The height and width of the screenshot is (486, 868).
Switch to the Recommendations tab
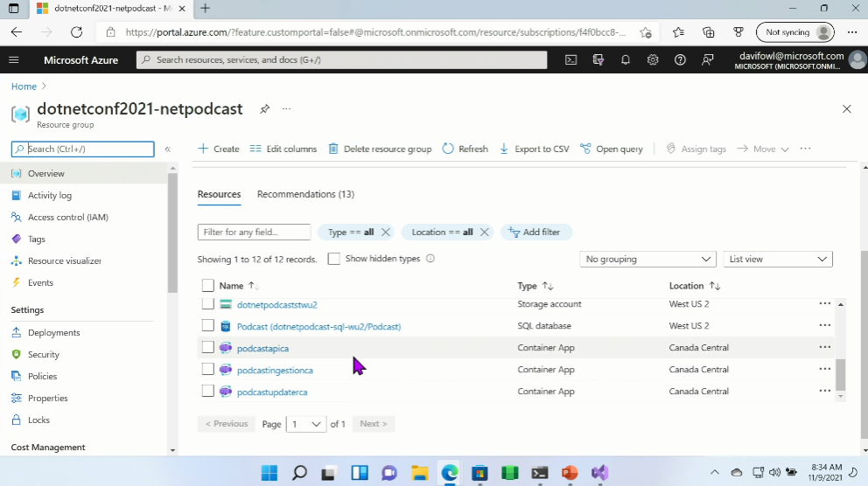[x=305, y=194]
